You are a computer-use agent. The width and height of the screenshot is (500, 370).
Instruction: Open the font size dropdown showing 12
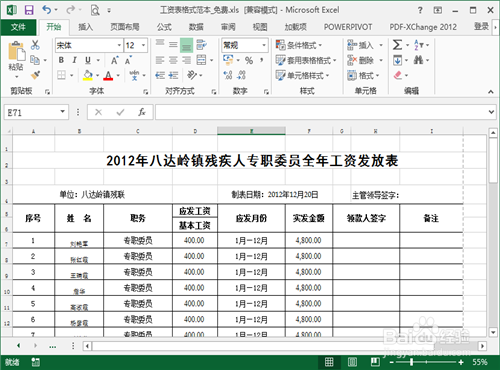coord(144,45)
